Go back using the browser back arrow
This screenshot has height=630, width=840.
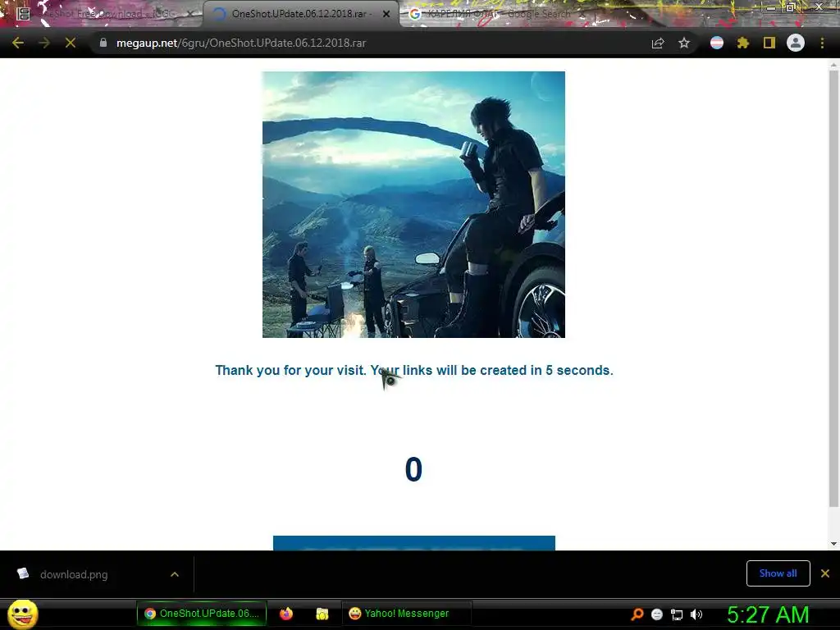(x=18, y=43)
